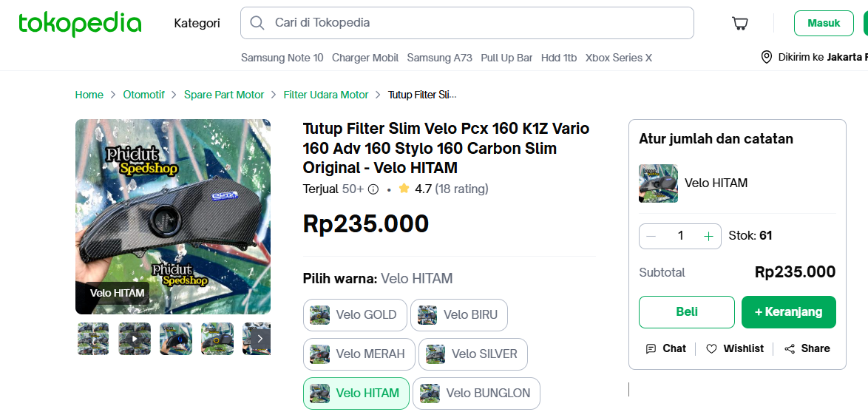
Task: Pick the Velo SILVER color swatch
Action: [x=473, y=354]
